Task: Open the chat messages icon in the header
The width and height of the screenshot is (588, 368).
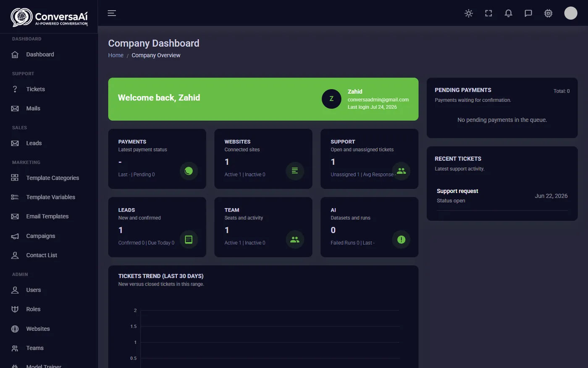Action: click(528, 13)
